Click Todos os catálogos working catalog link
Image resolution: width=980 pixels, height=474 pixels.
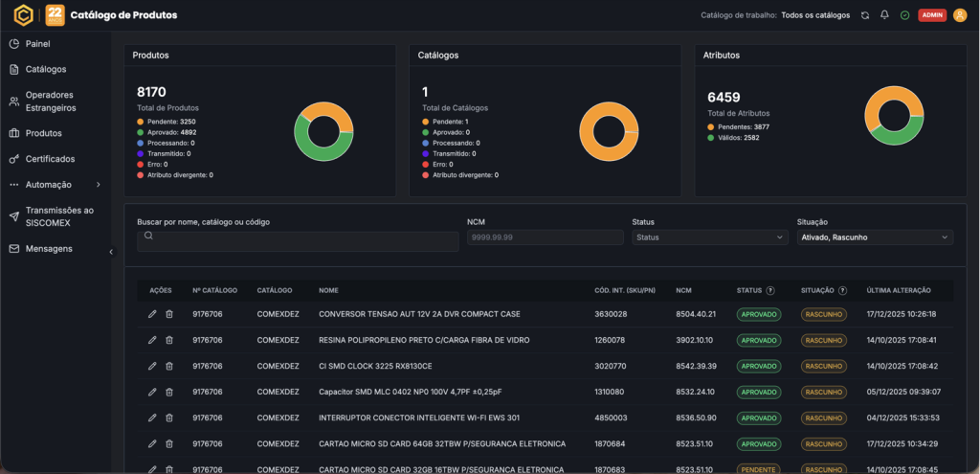pyautogui.click(x=815, y=15)
